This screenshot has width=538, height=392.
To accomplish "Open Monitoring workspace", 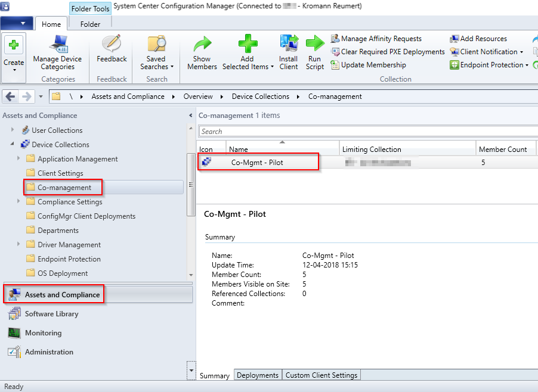I will (98, 333).
